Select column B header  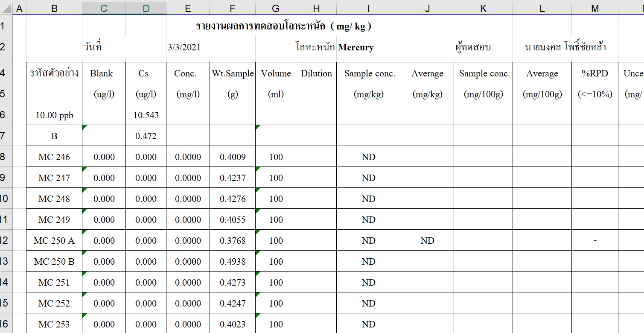tap(54, 8)
